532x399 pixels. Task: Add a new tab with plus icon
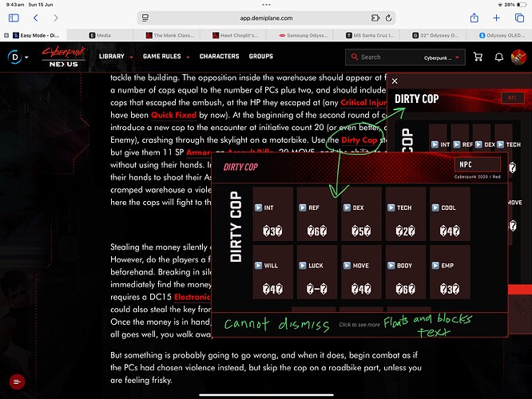tap(496, 18)
